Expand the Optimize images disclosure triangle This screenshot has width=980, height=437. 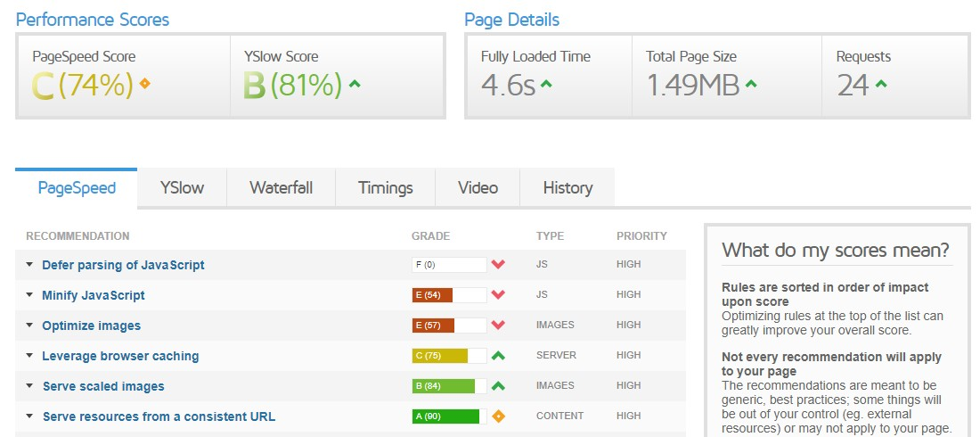[x=29, y=326]
